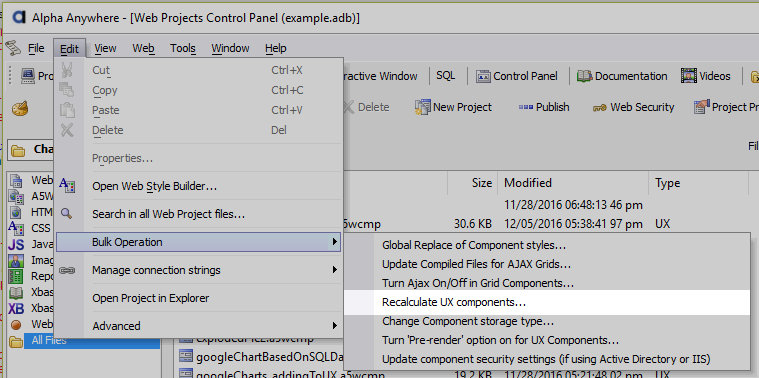
Task: Expand Manage connection strings submenu arrow
Action: (x=334, y=270)
